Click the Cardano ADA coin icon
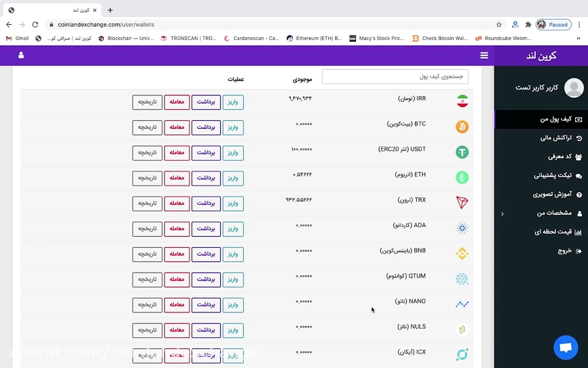588x368 pixels. (462, 228)
